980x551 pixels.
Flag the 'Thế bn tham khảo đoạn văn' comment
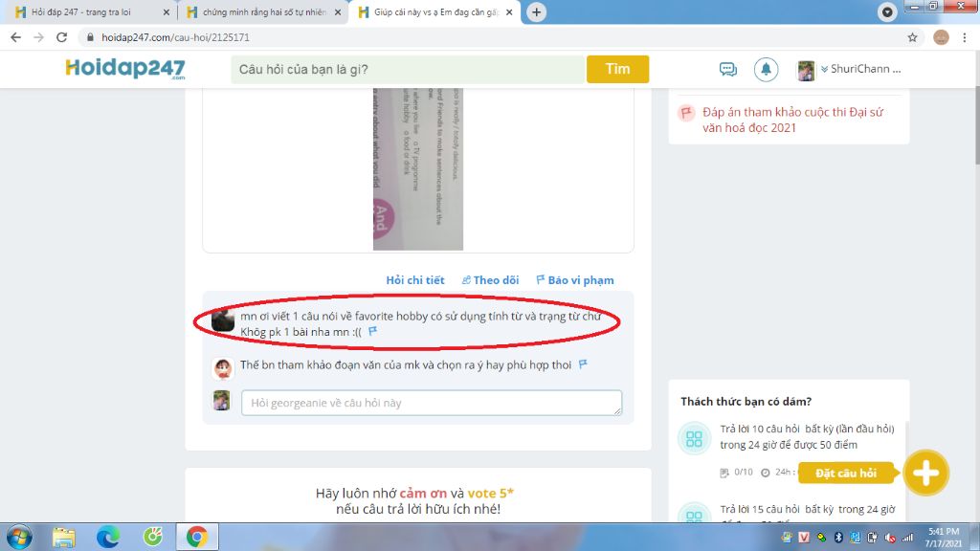583,364
